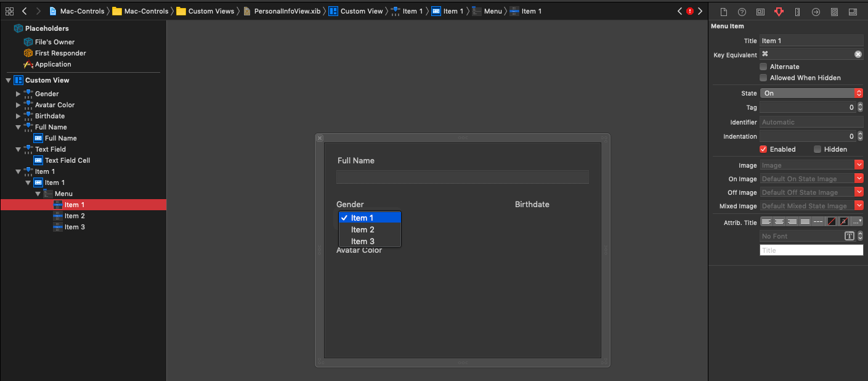
Task: Click the red issue indicator in jump bar
Action: [689, 11]
